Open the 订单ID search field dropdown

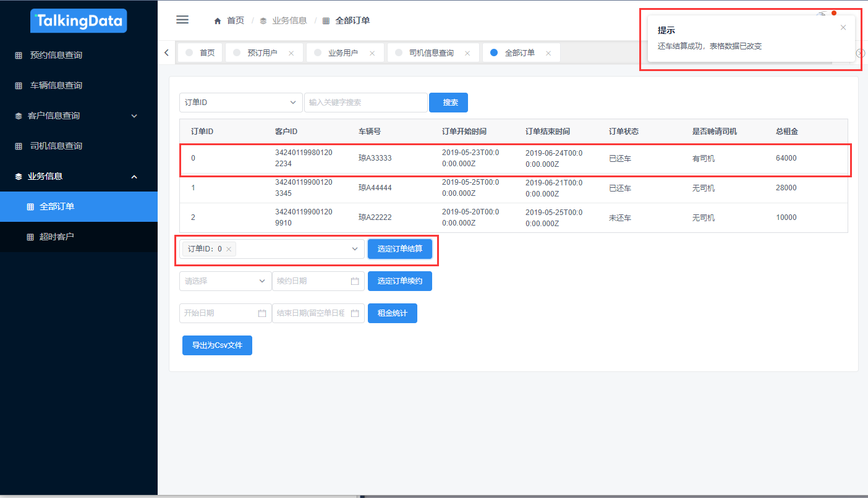(x=241, y=103)
